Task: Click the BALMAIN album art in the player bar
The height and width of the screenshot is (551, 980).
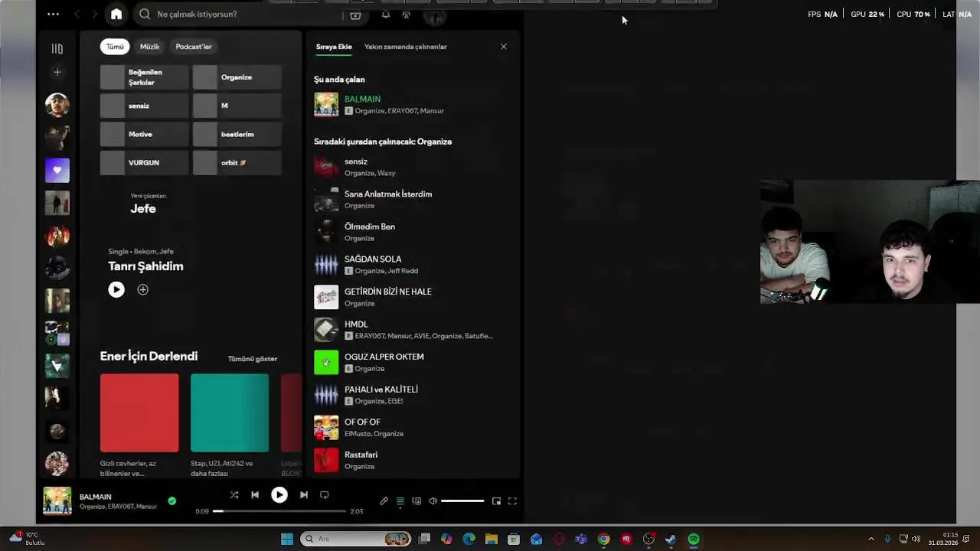Action: [57, 501]
